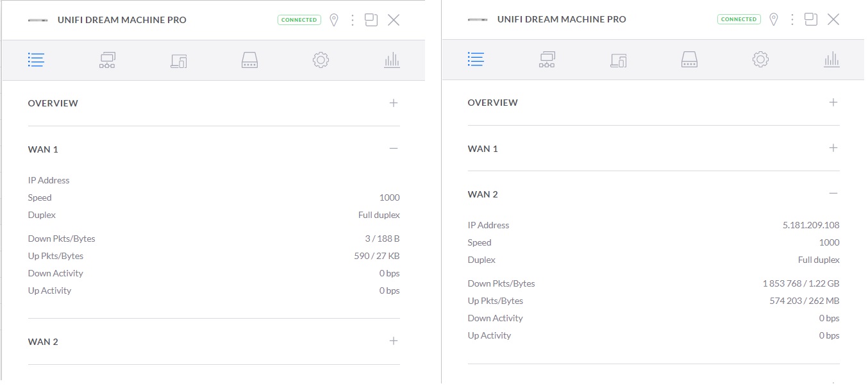Click the Connected status badge in left panel
Image resolution: width=868 pixels, height=386 pixels.
point(299,20)
